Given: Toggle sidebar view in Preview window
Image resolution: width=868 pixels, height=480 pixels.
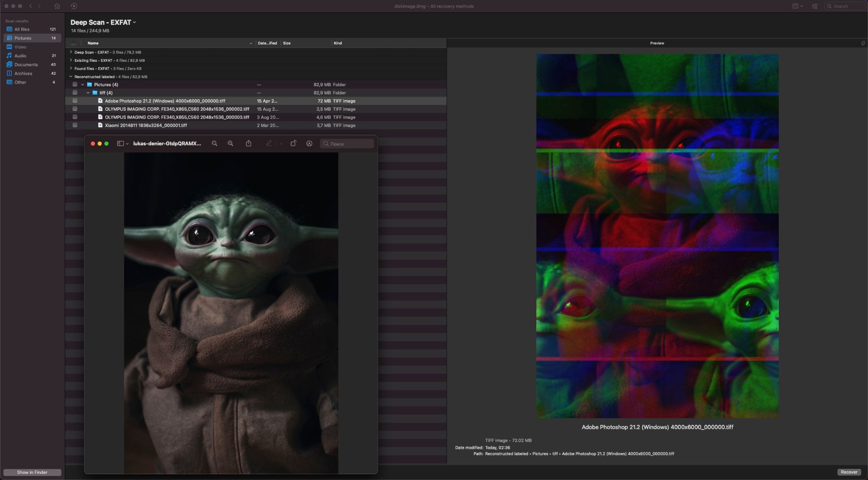Looking at the screenshot, I should pyautogui.click(x=120, y=144).
